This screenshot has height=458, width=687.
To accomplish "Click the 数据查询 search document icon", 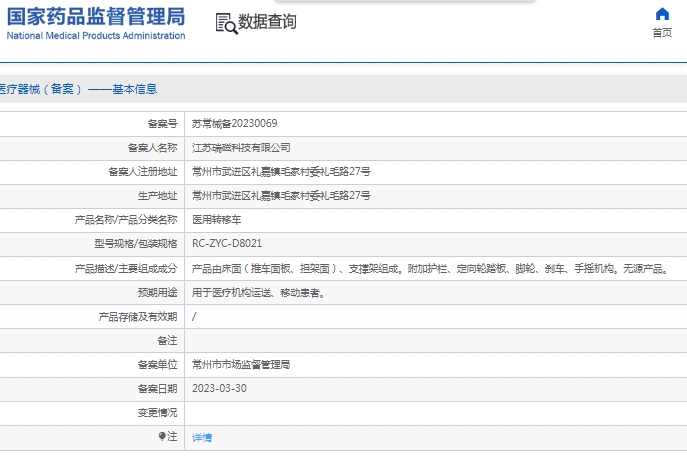I will coord(227,23).
